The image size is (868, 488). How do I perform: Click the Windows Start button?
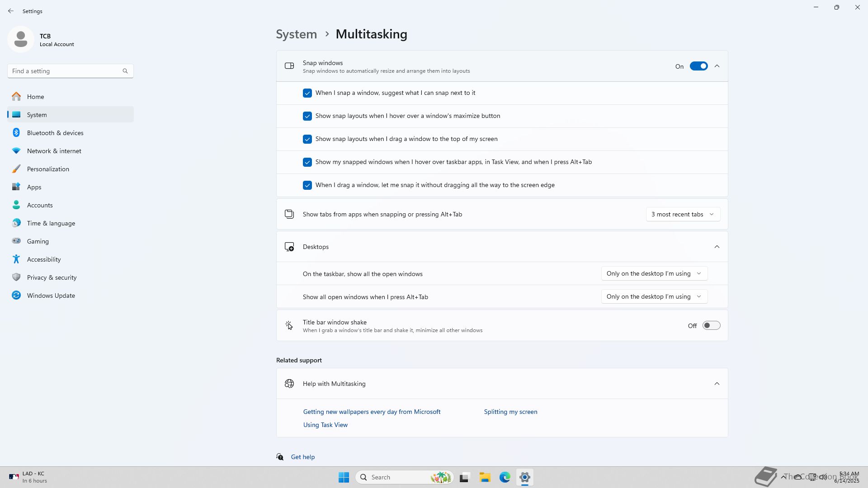344,477
